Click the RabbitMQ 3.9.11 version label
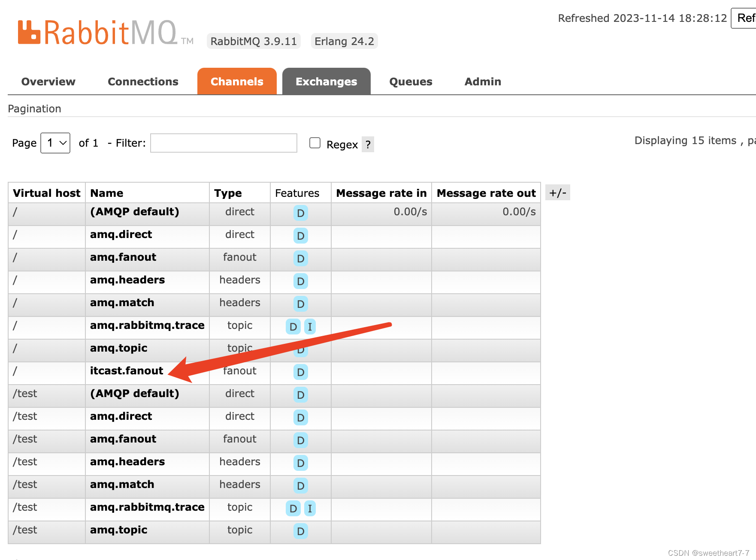Image resolution: width=756 pixels, height=560 pixels. pos(254,41)
